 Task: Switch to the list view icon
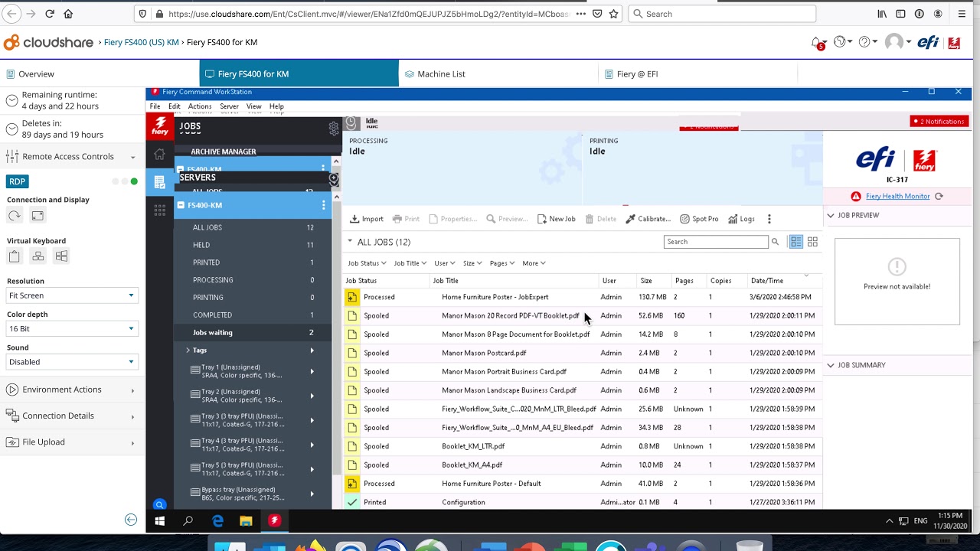pyautogui.click(x=796, y=242)
